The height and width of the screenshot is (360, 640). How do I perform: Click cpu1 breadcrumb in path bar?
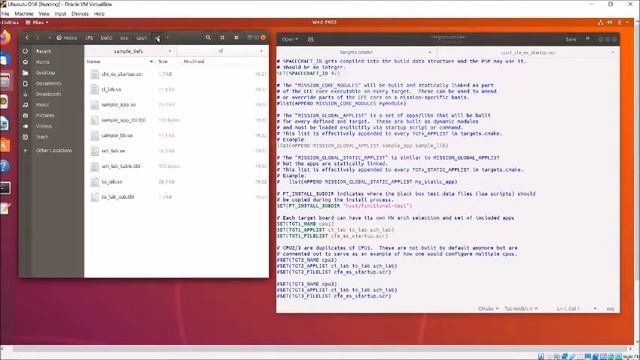point(141,38)
